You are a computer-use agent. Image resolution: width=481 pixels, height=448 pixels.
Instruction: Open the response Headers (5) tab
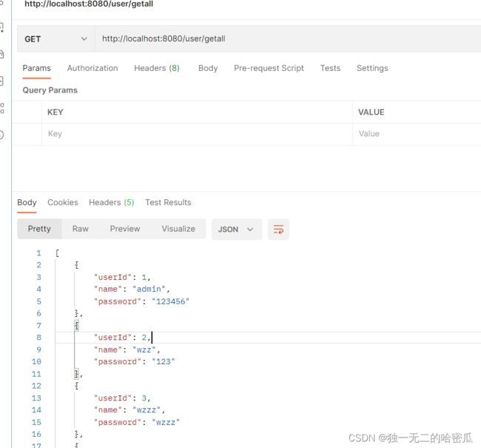click(111, 202)
